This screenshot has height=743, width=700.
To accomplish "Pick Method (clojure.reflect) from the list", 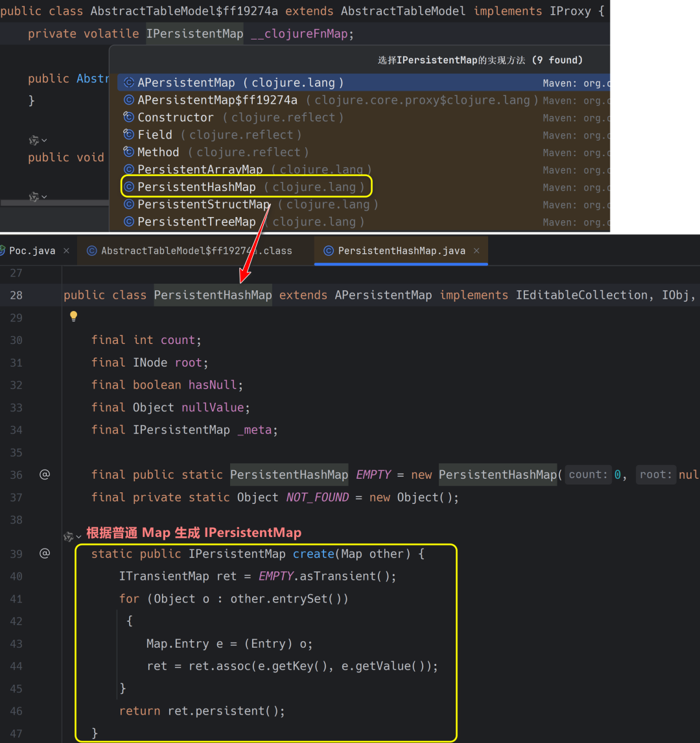I will coord(363,152).
